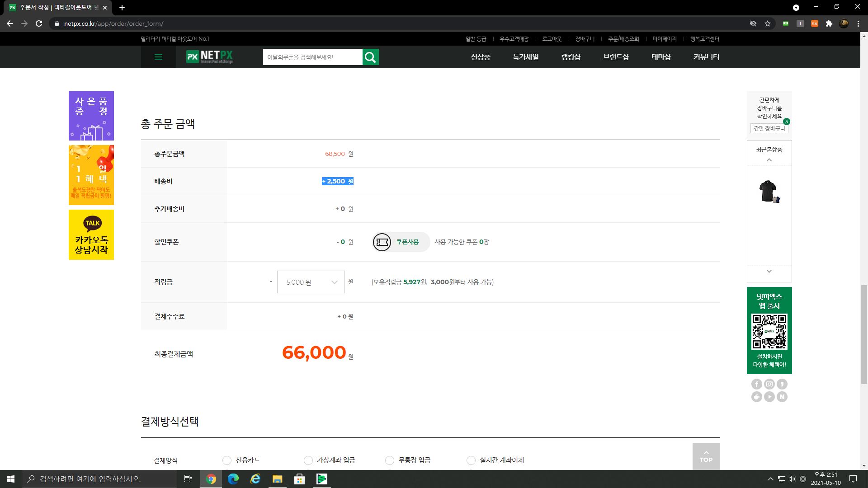Open the YouTube play icon
This screenshot has width=868, height=488.
[769, 397]
